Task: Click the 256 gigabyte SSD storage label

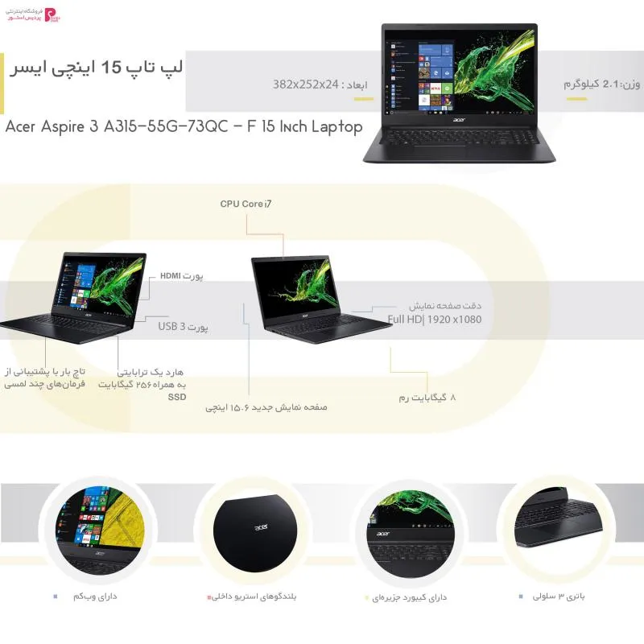Action: tap(142, 385)
